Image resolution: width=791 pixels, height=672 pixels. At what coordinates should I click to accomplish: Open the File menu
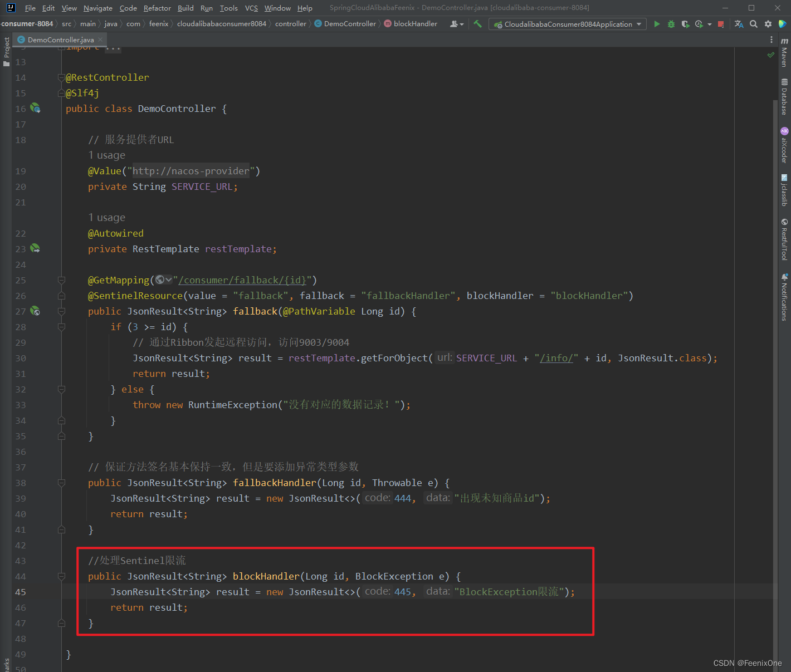(x=30, y=8)
